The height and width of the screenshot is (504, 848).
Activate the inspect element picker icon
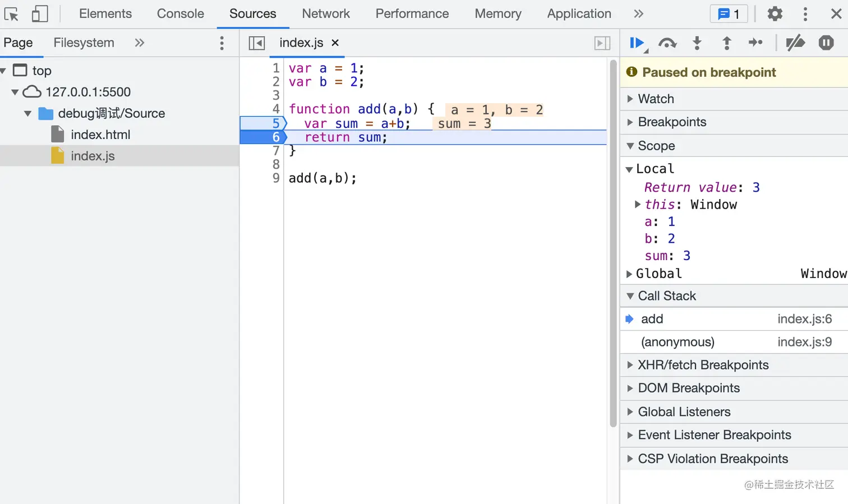[11, 13]
